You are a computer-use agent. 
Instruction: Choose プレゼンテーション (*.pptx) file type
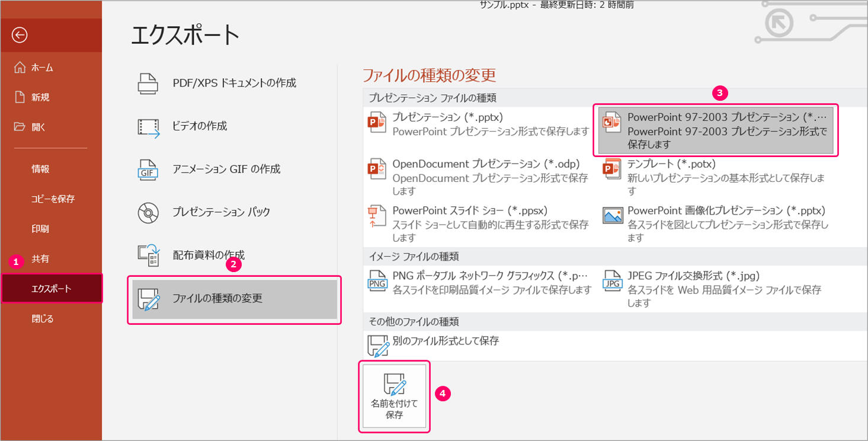(x=480, y=124)
